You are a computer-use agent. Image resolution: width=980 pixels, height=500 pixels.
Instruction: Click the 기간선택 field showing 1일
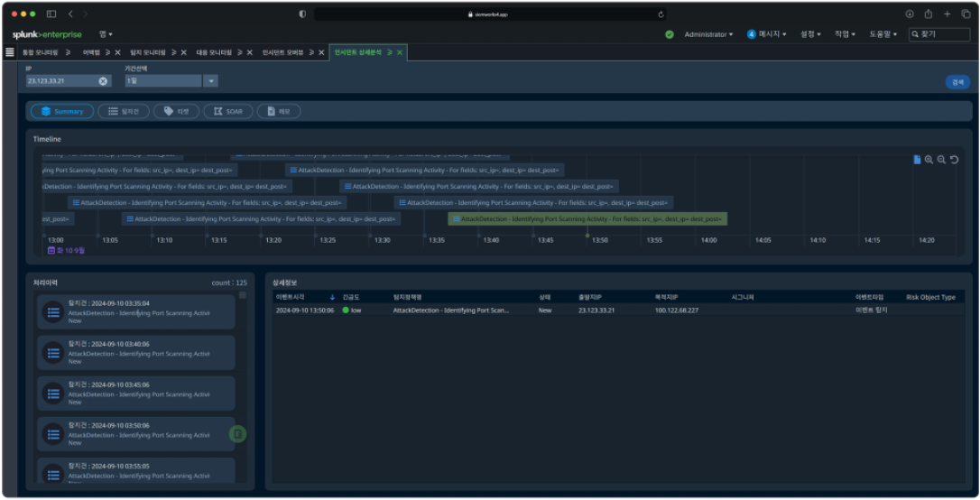pyautogui.click(x=163, y=81)
